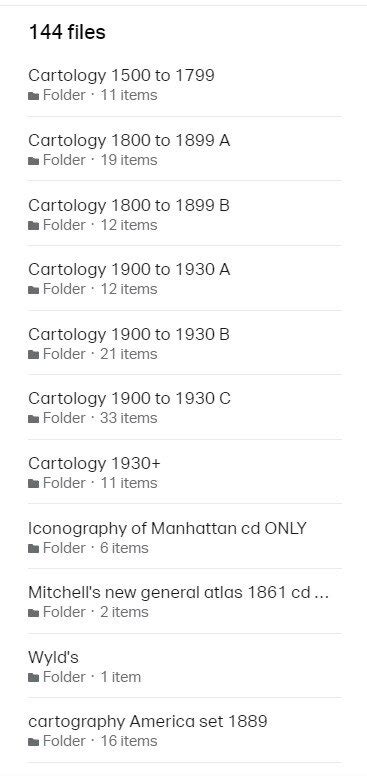Image resolution: width=367 pixels, height=776 pixels.
Task: Click folder icon under Cartology 1900 to 1930 A
Action: 34,290
